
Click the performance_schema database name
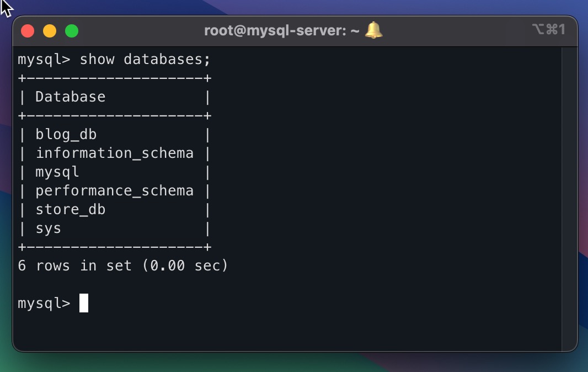click(114, 190)
